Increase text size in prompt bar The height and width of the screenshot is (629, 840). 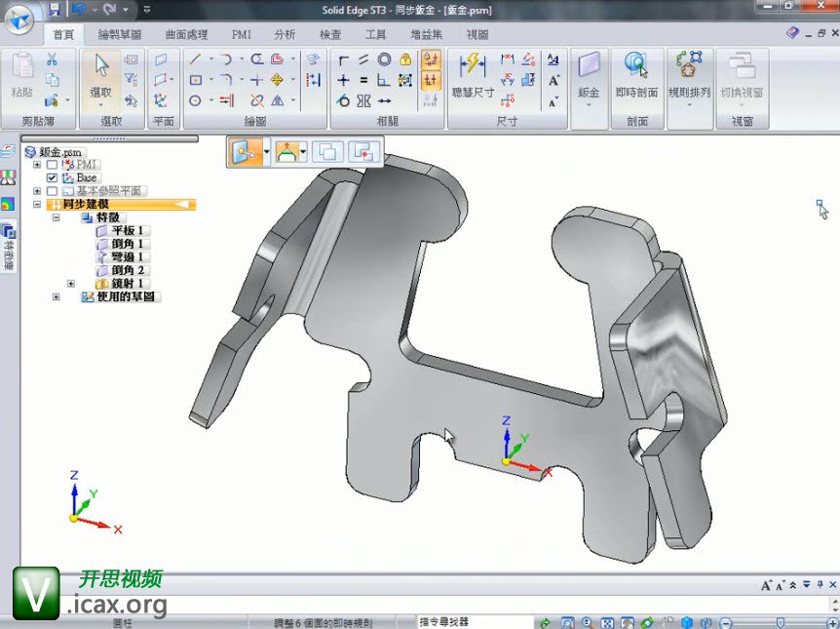pyautogui.click(x=766, y=585)
